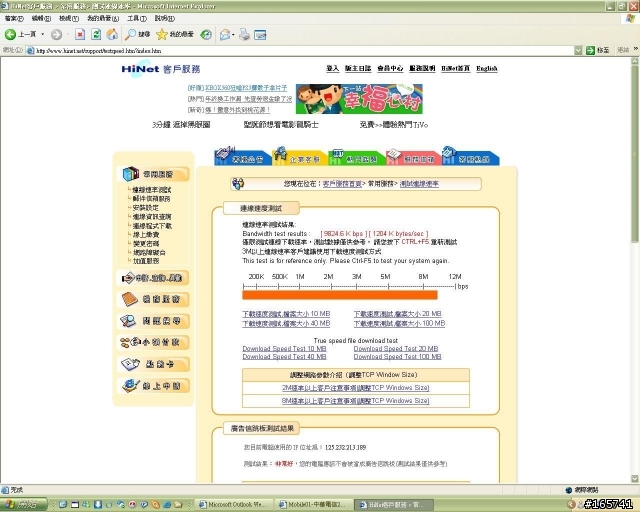Select the green HOT navigation tab
The image size is (640, 512).
coord(357,157)
